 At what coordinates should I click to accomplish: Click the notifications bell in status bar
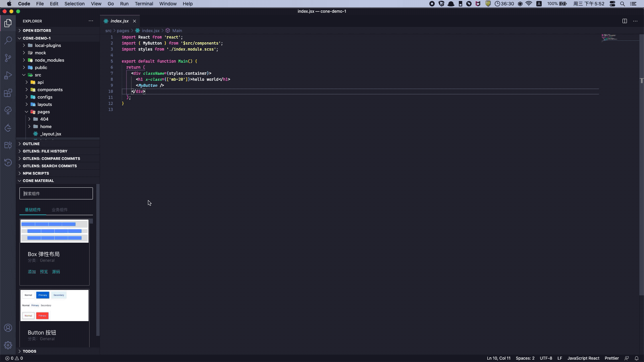(636, 358)
